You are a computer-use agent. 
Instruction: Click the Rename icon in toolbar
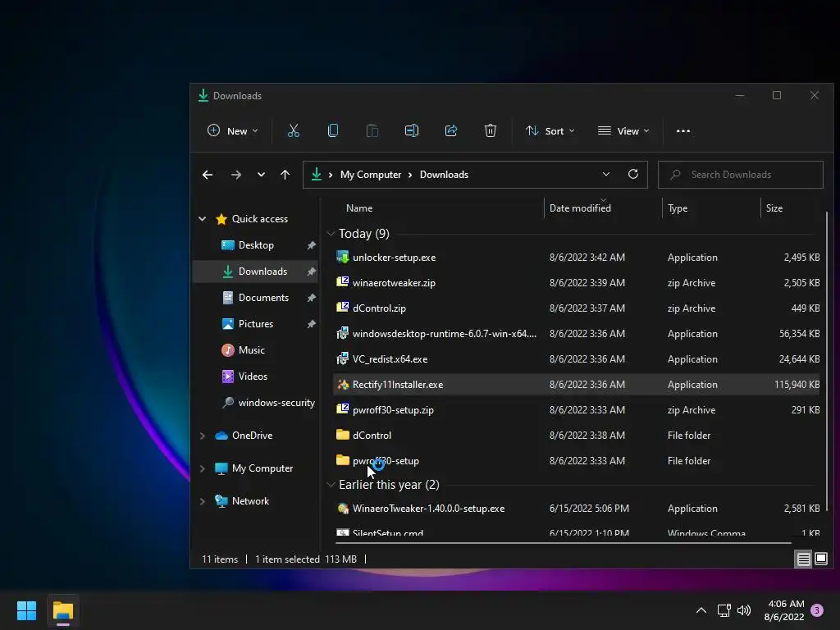(x=412, y=130)
